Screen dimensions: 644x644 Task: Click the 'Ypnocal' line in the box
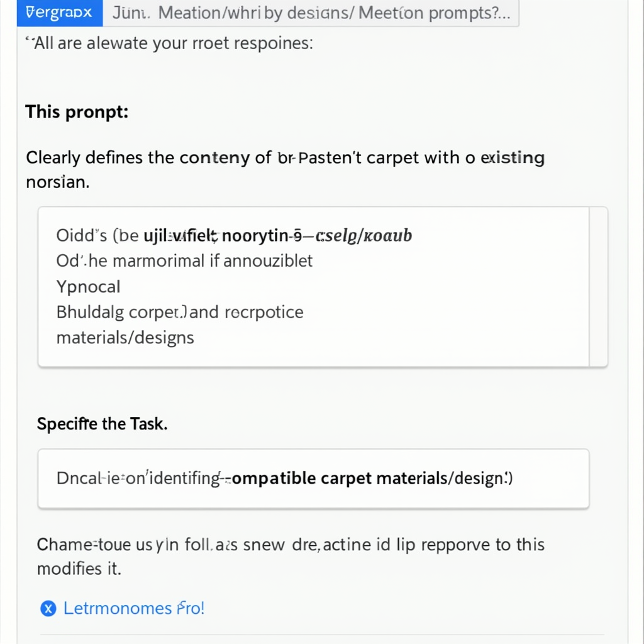[88, 287]
